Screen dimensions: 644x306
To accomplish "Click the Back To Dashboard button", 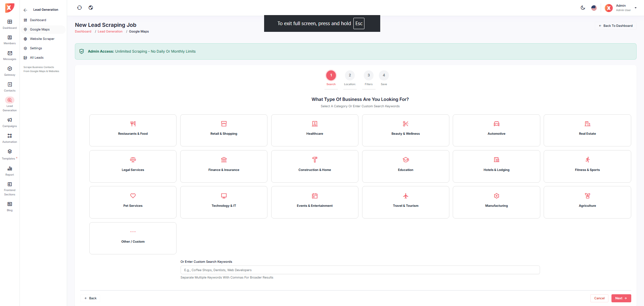I will click(616, 26).
